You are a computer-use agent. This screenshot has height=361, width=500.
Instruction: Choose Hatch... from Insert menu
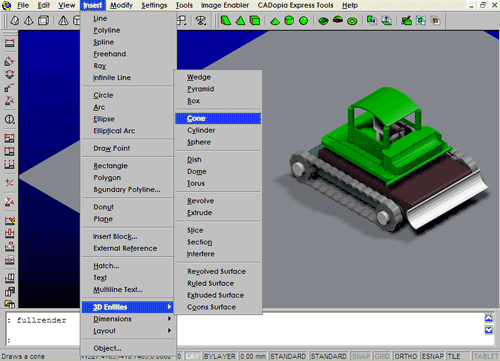(128, 266)
